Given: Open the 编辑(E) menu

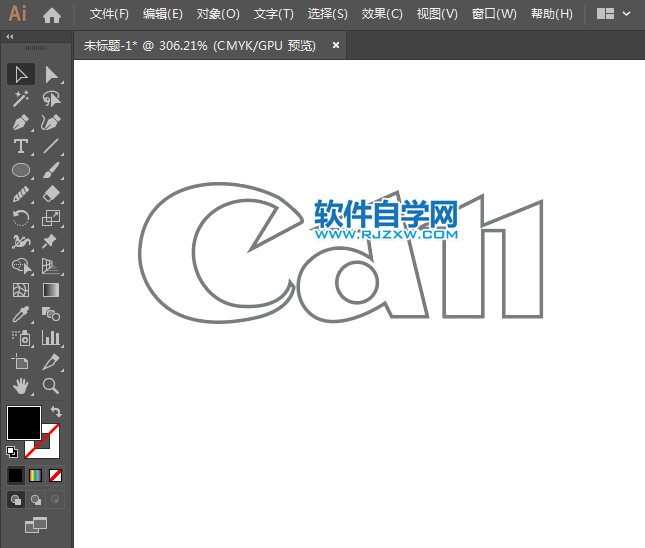Looking at the screenshot, I should pos(162,14).
